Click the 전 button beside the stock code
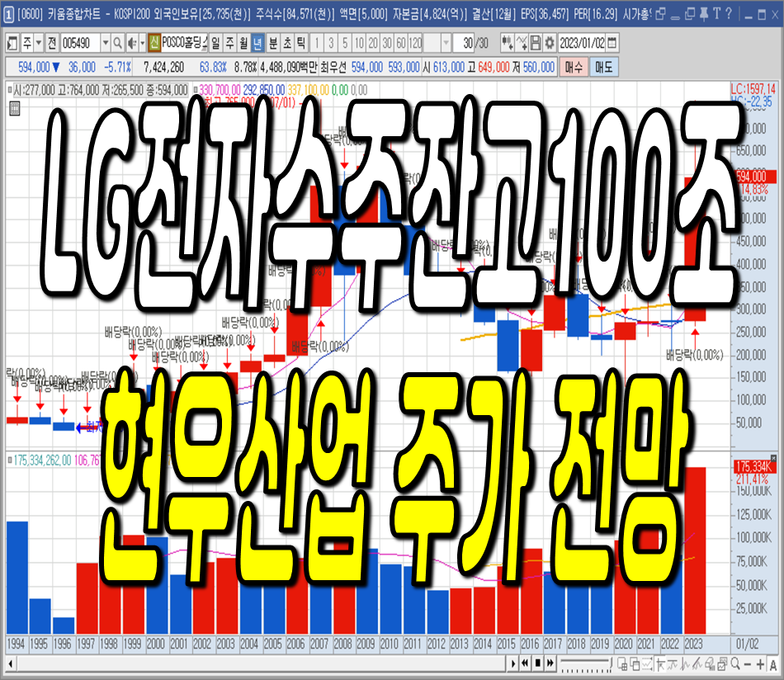The image size is (784, 680). coord(52,44)
